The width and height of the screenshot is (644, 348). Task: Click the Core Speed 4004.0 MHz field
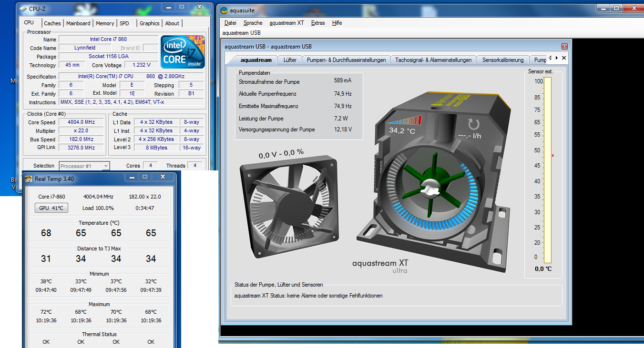click(82, 122)
